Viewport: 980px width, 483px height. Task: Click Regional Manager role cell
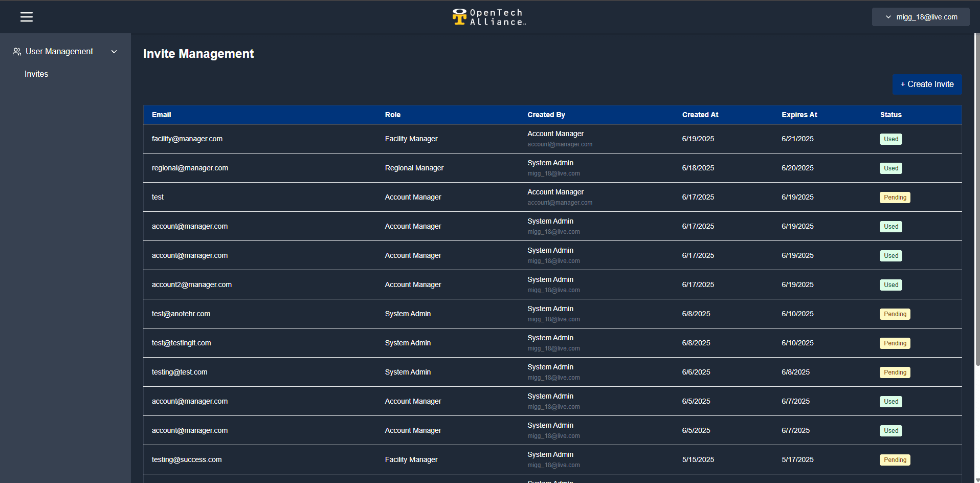click(414, 168)
